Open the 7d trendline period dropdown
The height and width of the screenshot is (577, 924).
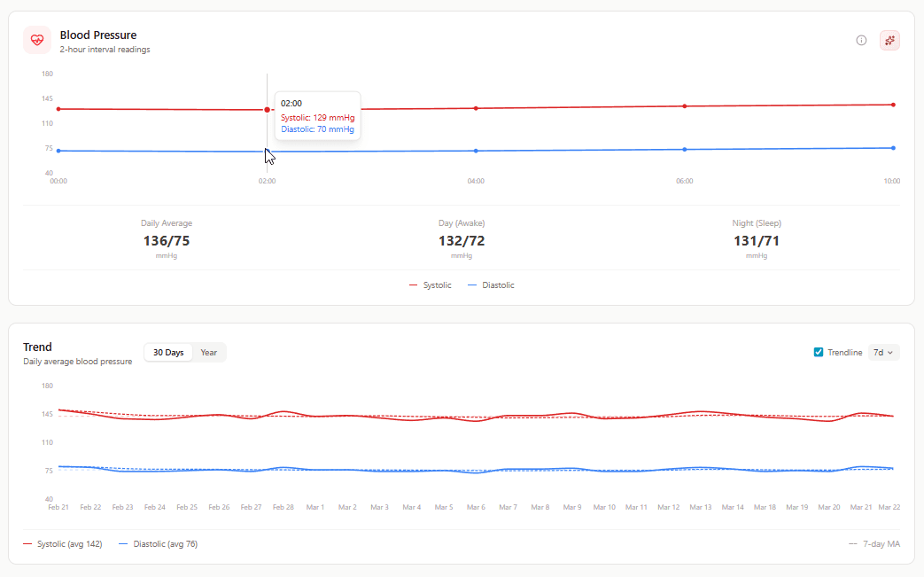pyautogui.click(x=884, y=353)
